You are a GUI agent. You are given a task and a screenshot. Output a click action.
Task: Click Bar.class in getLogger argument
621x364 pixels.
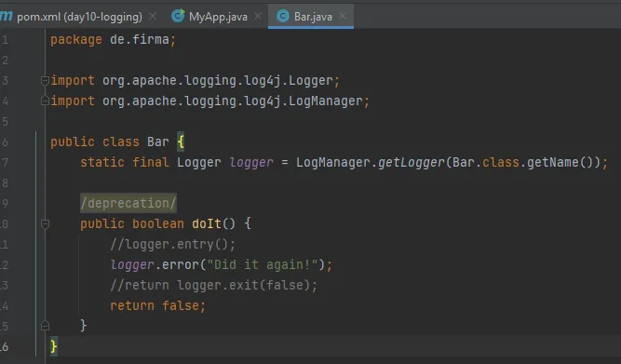pos(486,162)
